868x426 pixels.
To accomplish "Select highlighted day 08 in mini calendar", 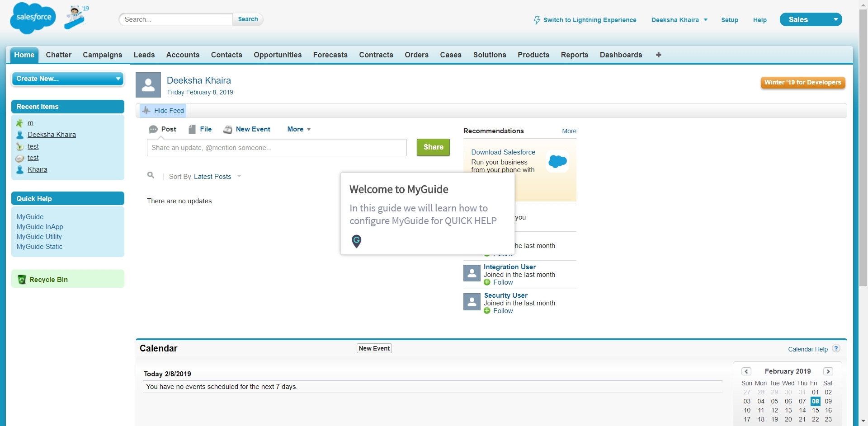I will [815, 401].
